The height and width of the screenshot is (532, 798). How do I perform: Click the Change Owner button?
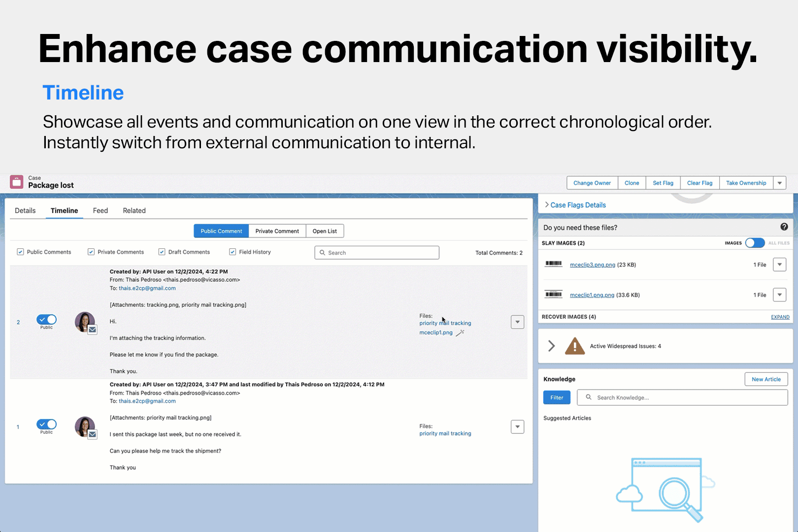point(592,183)
